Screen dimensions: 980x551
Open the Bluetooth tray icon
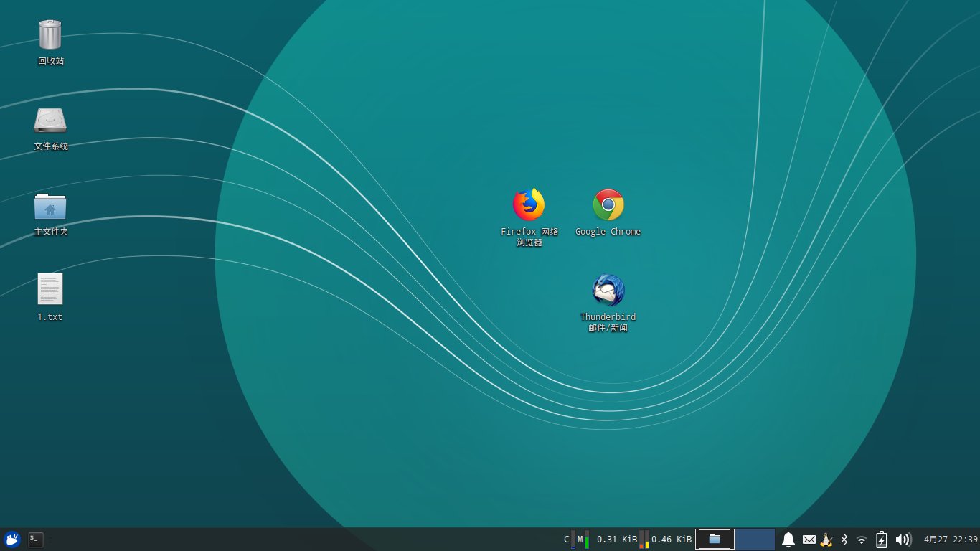pyautogui.click(x=844, y=540)
